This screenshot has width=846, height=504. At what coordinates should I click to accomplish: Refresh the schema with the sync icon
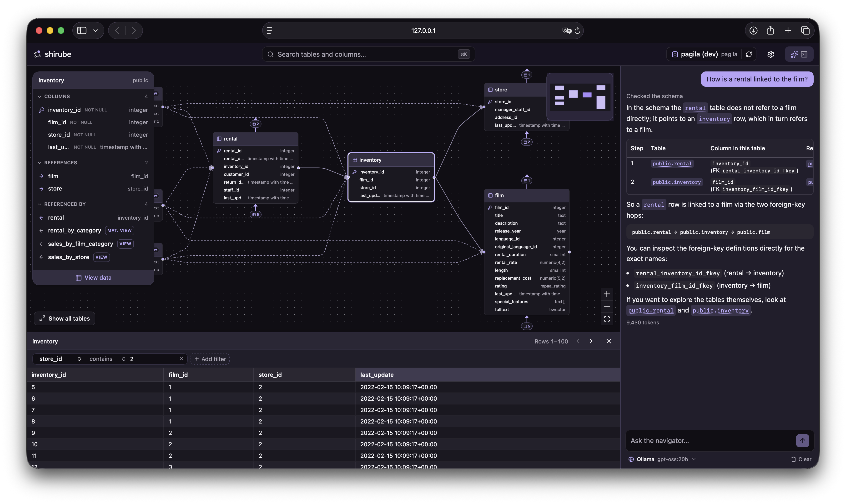749,54
